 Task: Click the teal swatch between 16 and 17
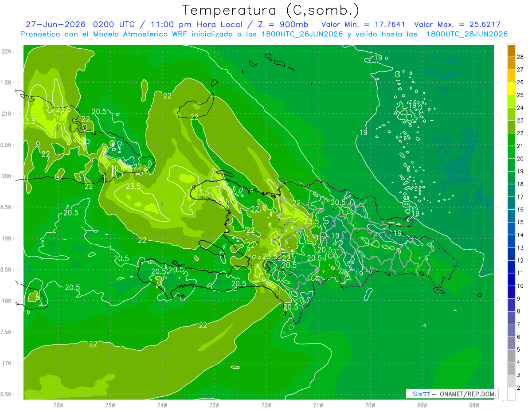coord(511,203)
